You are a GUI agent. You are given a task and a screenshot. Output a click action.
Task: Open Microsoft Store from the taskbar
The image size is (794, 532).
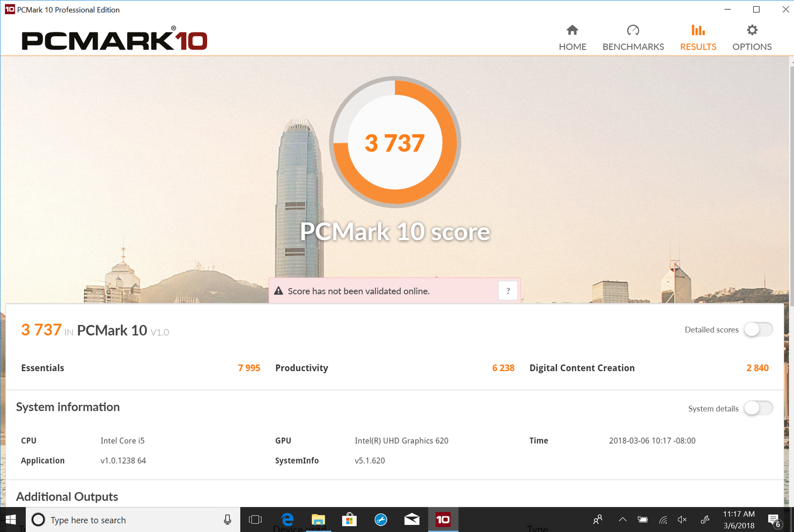[349, 520]
